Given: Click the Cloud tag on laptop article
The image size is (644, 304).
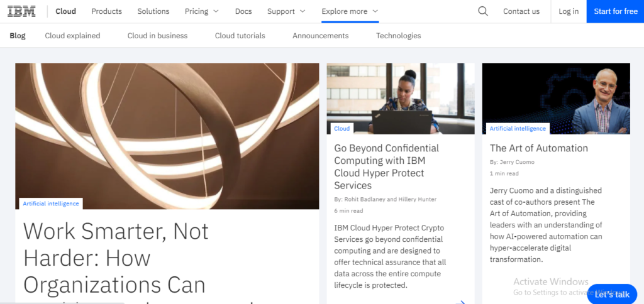Looking at the screenshot, I should pyautogui.click(x=342, y=129).
